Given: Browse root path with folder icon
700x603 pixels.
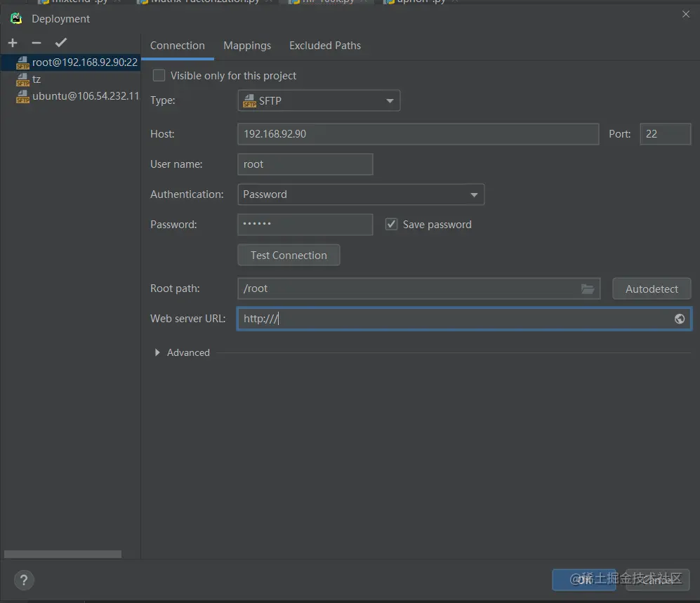Looking at the screenshot, I should tap(588, 289).
